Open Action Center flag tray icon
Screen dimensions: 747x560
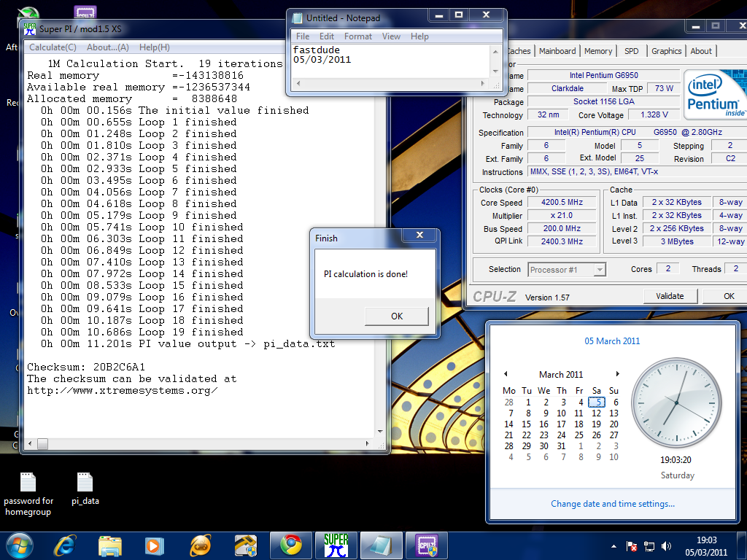632,546
